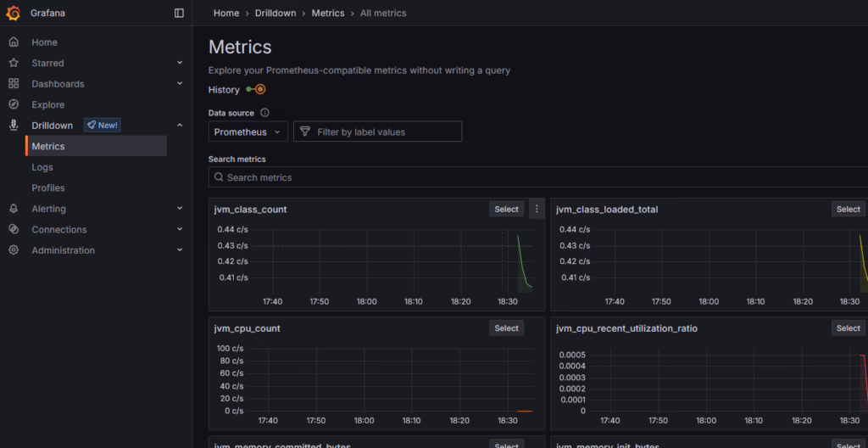Click the History timeline step marker
The width and height of the screenshot is (868, 448).
[260, 89]
